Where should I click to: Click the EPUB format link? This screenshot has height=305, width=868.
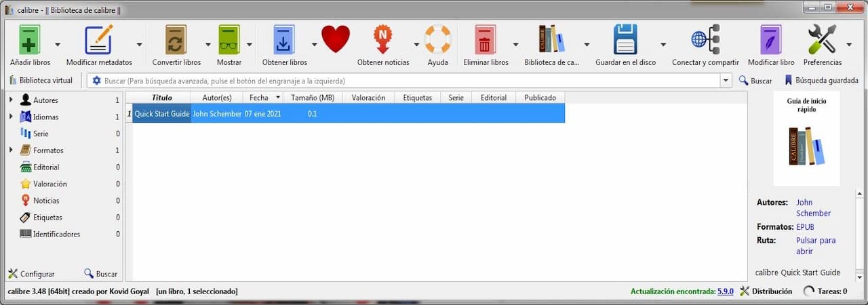[x=806, y=226]
